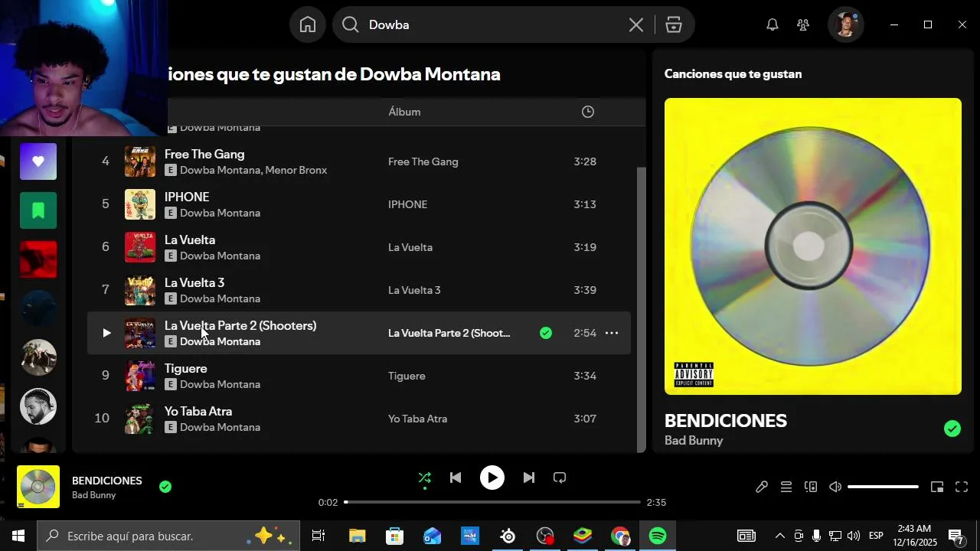Open the Windows system volume icon
Screen dimensions: 980x551
[854, 536]
